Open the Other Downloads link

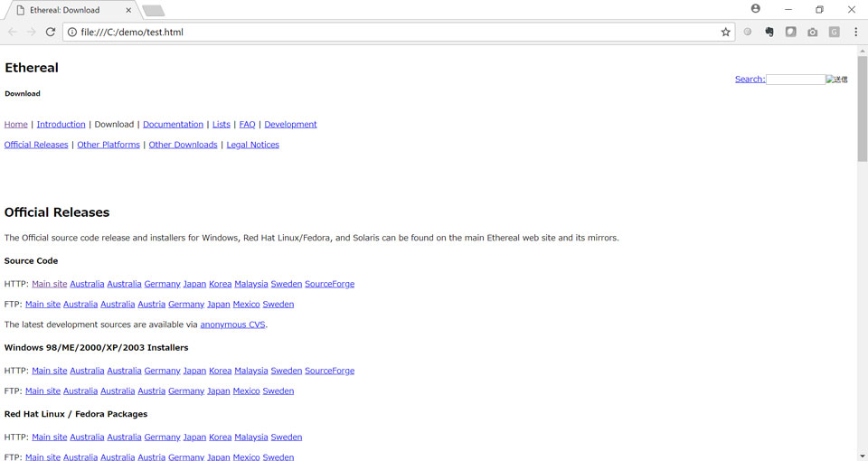(184, 145)
